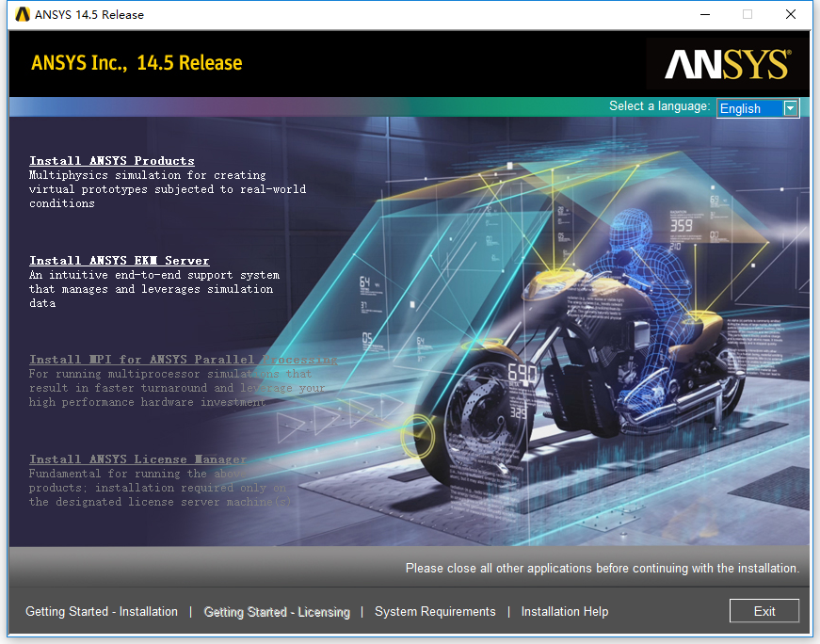The width and height of the screenshot is (820, 644).
Task: Open Installation Help link
Action: click(565, 612)
